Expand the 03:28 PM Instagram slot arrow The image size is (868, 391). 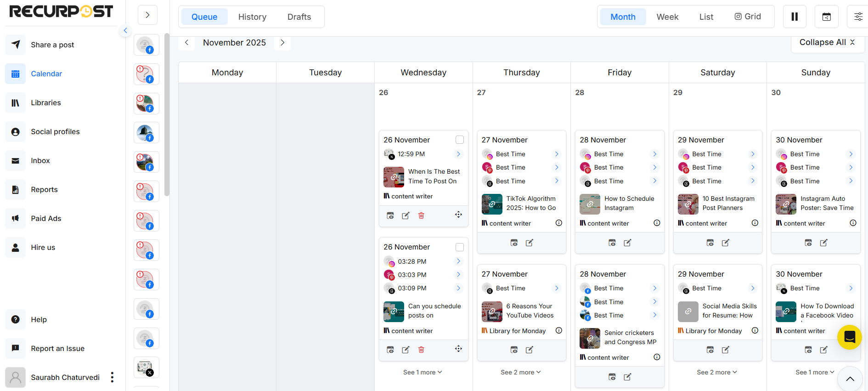pyautogui.click(x=458, y=261)
